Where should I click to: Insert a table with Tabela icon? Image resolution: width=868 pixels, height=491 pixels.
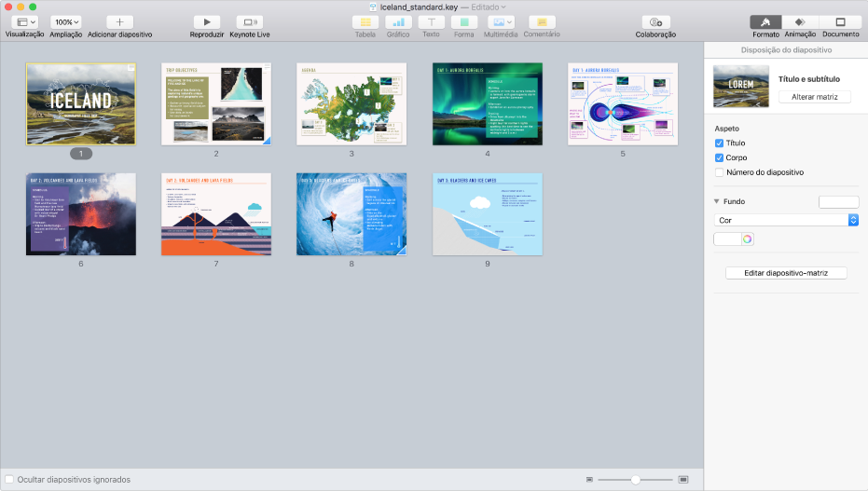click(365, 22)
